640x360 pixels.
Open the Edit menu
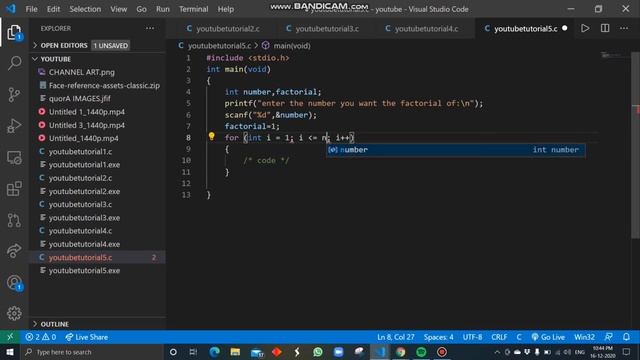53,9
